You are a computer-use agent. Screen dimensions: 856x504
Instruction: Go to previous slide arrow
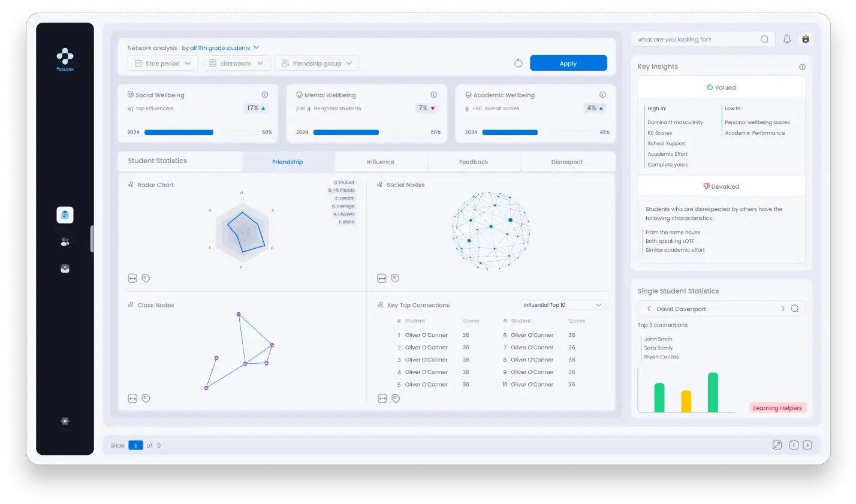(794, 445)
